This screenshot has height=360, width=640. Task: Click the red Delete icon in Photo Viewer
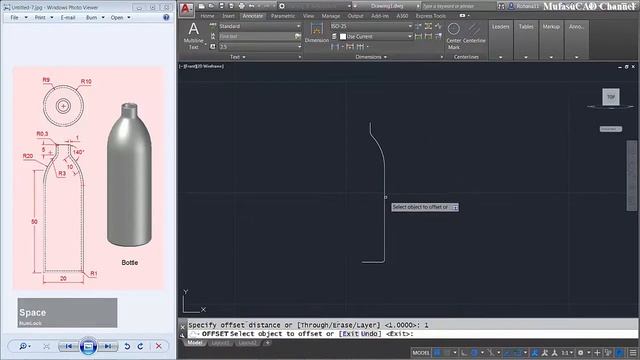tap(158, 346)
